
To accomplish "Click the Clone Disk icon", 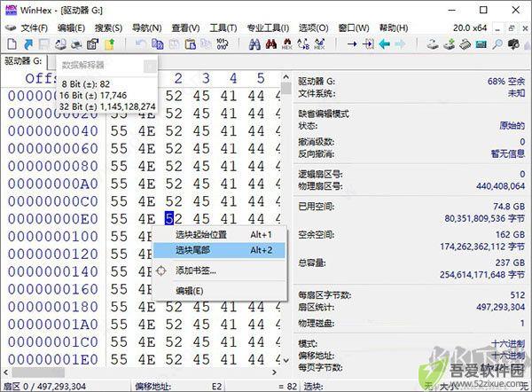I will (433, 44).
